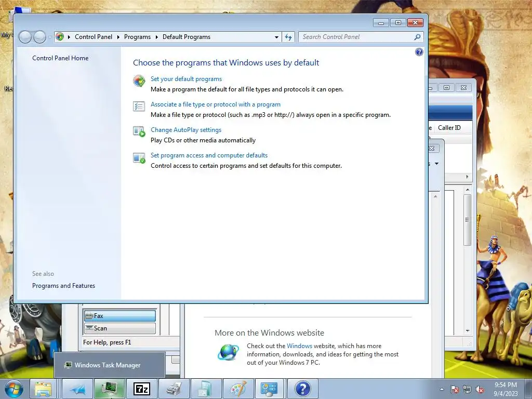Click the Search Control Panel field
The width and height of the screenshot is (532, 399).
[x=361, y=37]
